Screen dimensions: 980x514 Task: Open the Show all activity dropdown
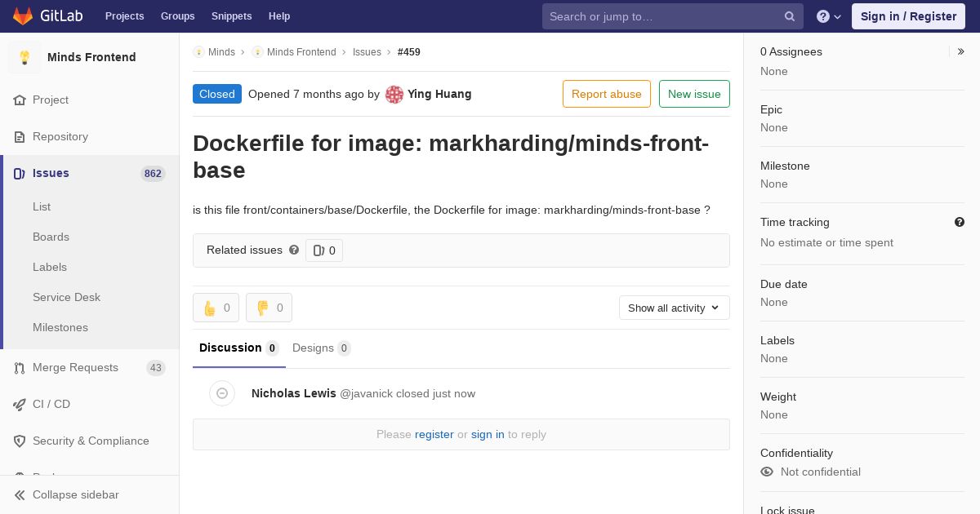[x=675, y=308]
